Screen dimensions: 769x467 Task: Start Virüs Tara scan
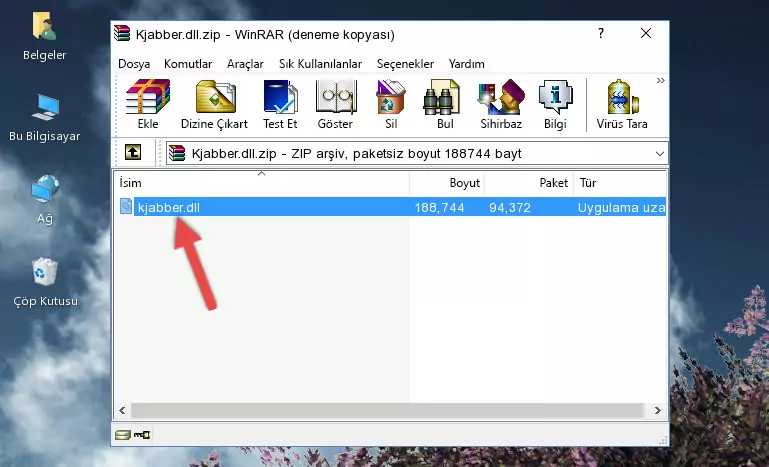pos(622,105)
